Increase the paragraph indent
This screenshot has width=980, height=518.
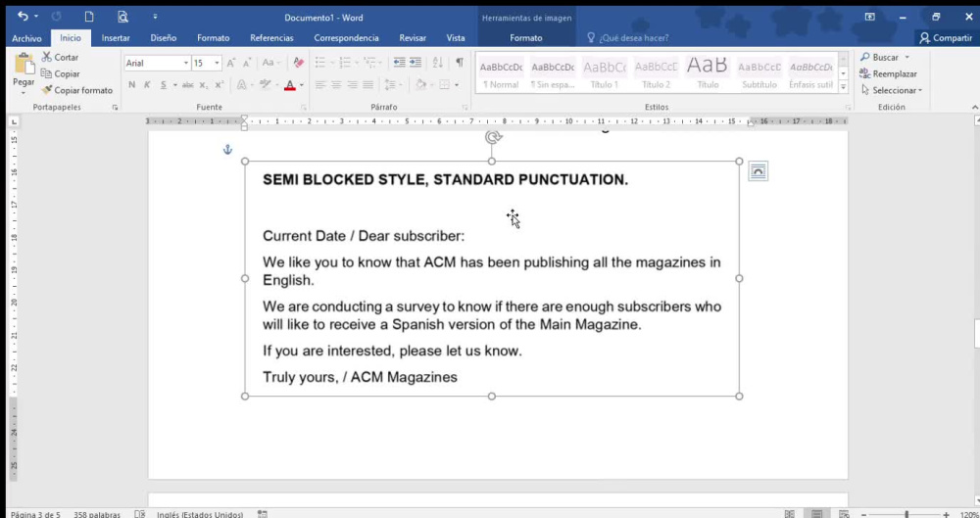pyautogui.click(x=415, y=63)
